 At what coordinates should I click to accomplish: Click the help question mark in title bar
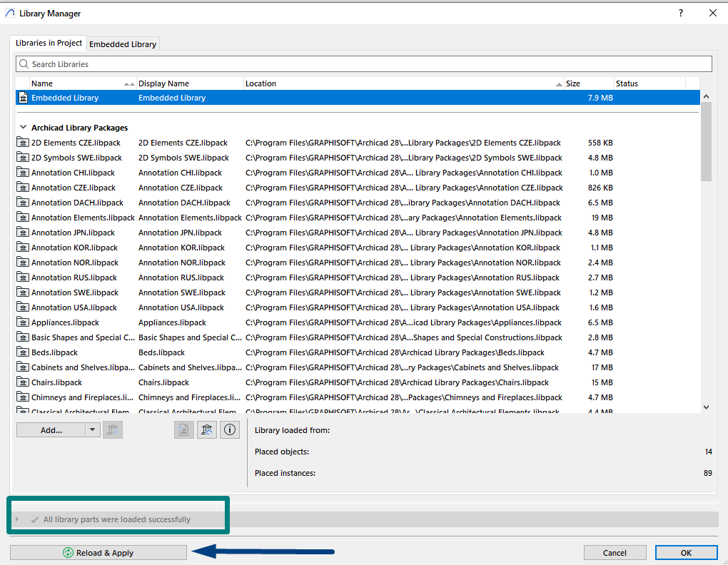(x=681, y=13)
